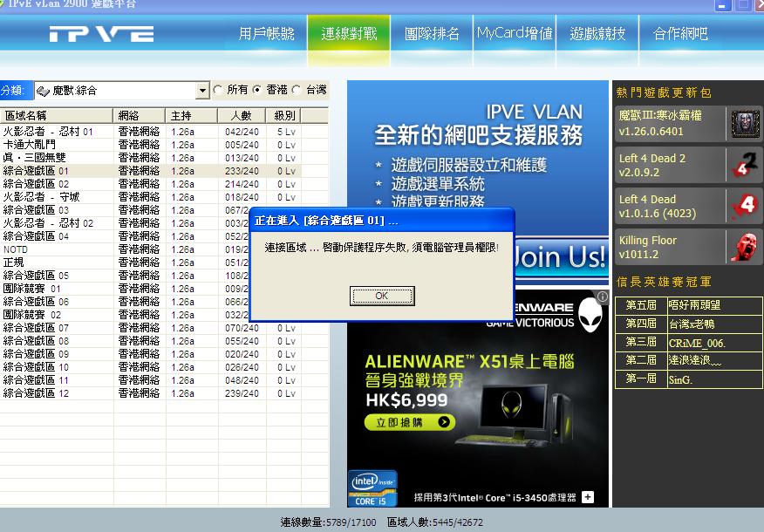The image size is (764, 532).
Task: Select row 綜合遊戲區 03
Action: pyautogui.click(x=124, y=210)
